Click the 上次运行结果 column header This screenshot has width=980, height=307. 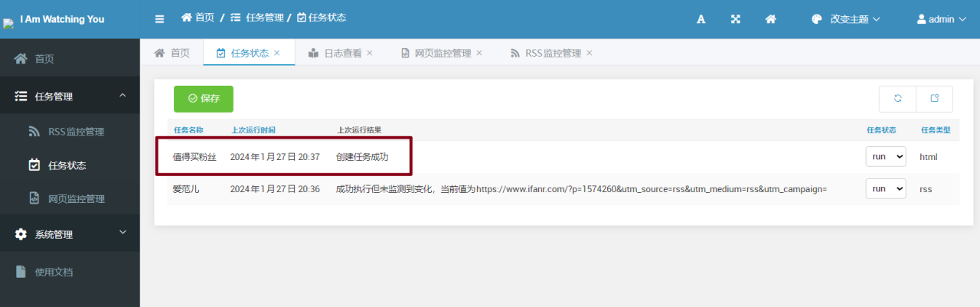(x=359, y=130)
